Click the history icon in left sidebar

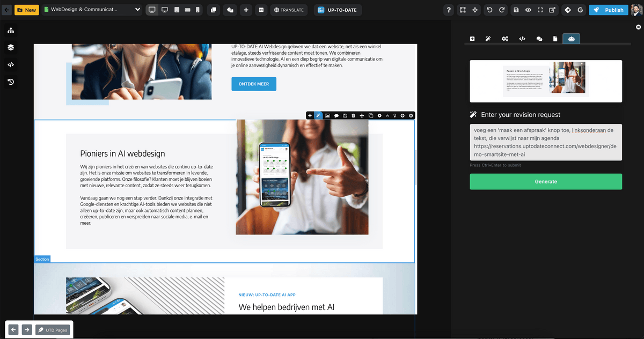click(x=11, y=82)
